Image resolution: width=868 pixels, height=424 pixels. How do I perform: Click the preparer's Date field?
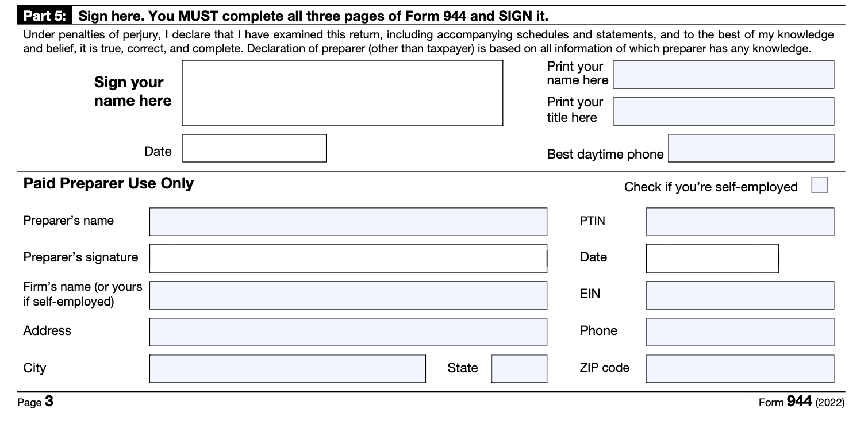pyautogui.click(x=712, y=259)
